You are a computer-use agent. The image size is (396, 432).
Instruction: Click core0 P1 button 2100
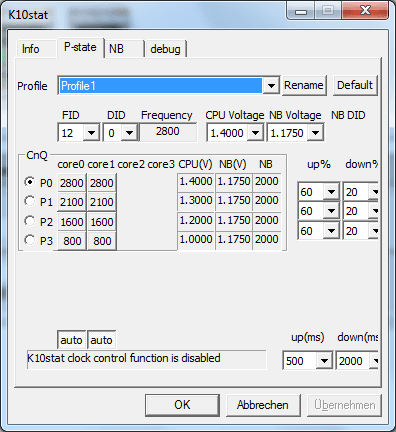[x=72, y=202]
